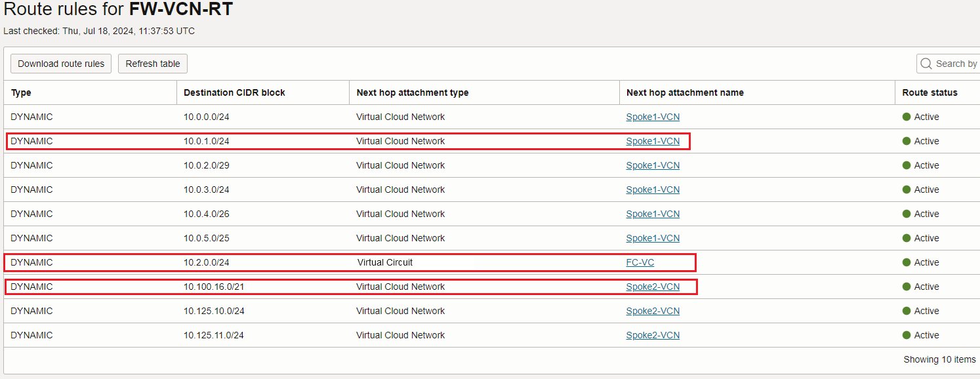Screen dimensions: 980x379
Task: Click the Route status column header
Action: click(x=929, y=92)
